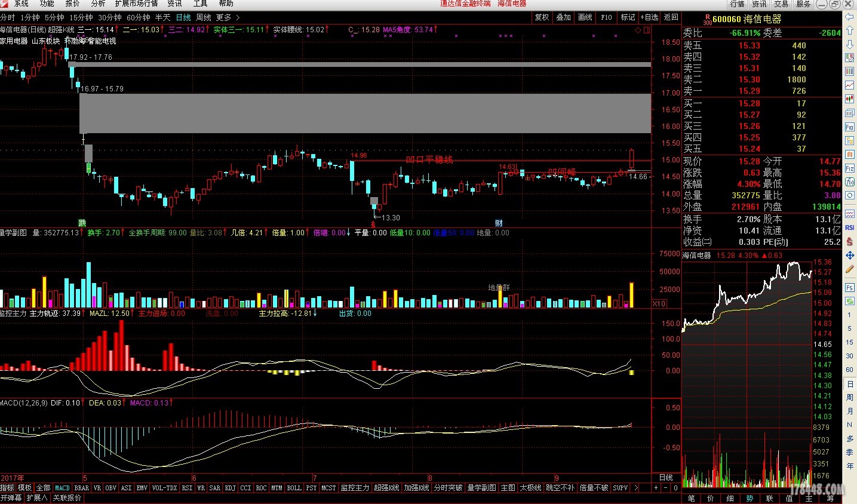The image size is (857, 504).
Task: Switch to 60-minute period in sidebar
Action: (849, 370)
